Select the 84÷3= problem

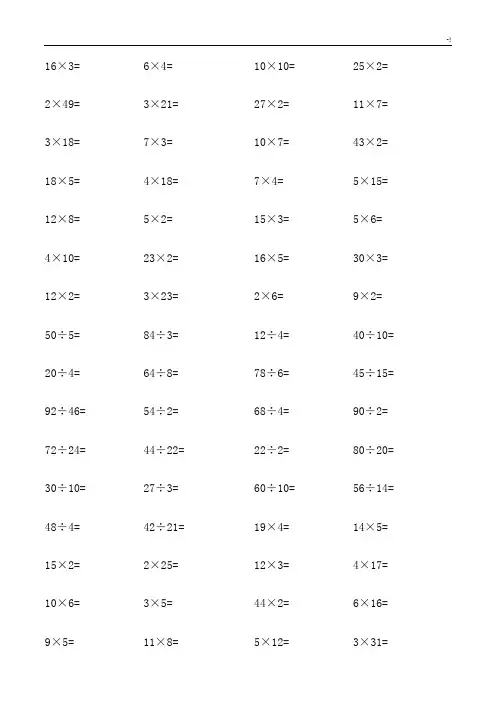[x=161, y=335]
